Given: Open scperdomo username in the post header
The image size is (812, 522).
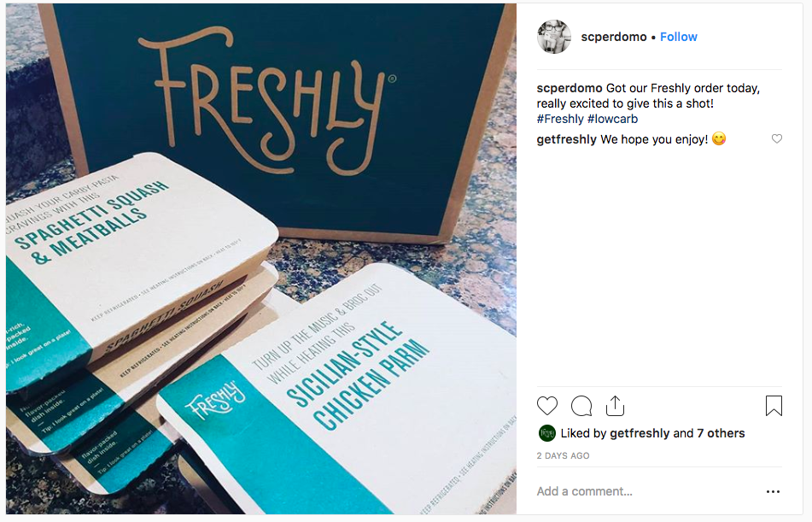Looking at the screenshot, I should (613, 37).
